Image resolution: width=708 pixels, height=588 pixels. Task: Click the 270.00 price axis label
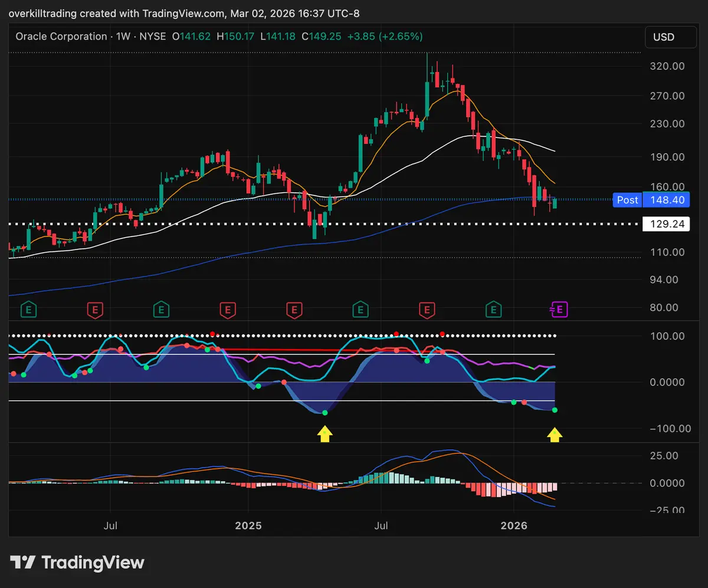[x=667, y=96]
